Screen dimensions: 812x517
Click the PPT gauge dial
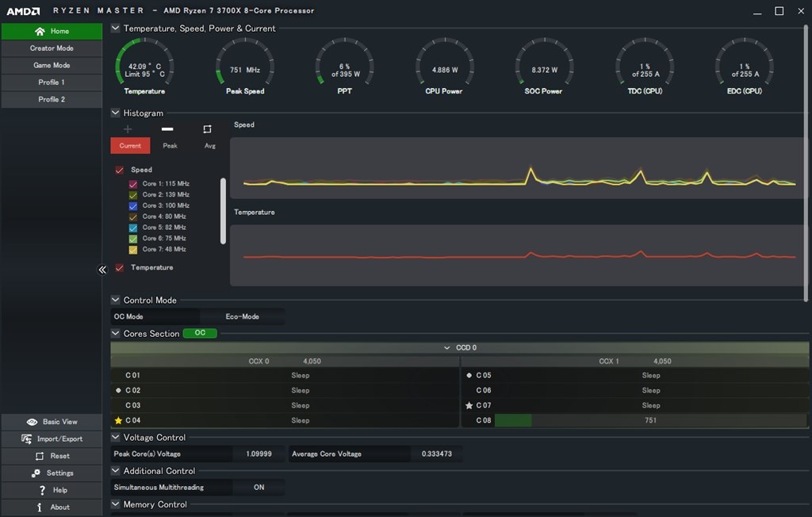(345, 61)
